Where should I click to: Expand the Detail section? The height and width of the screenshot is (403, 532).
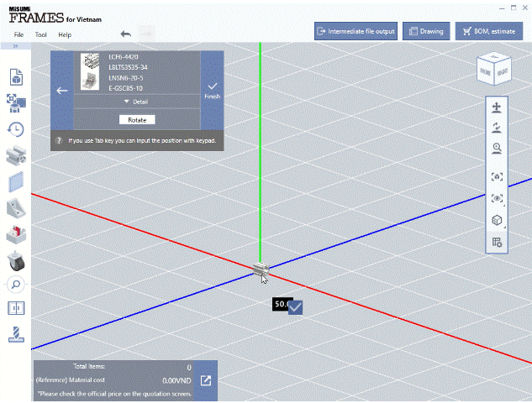[136, 102]
